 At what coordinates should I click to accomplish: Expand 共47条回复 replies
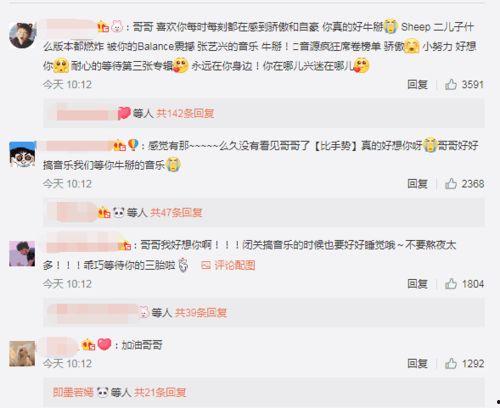coord(176,212)
